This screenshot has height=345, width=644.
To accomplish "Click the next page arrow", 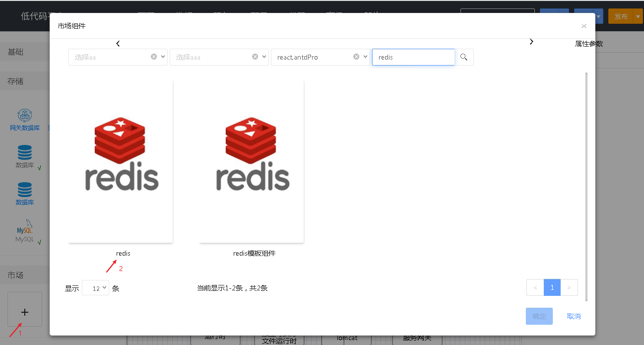I will tap(569, 287).
